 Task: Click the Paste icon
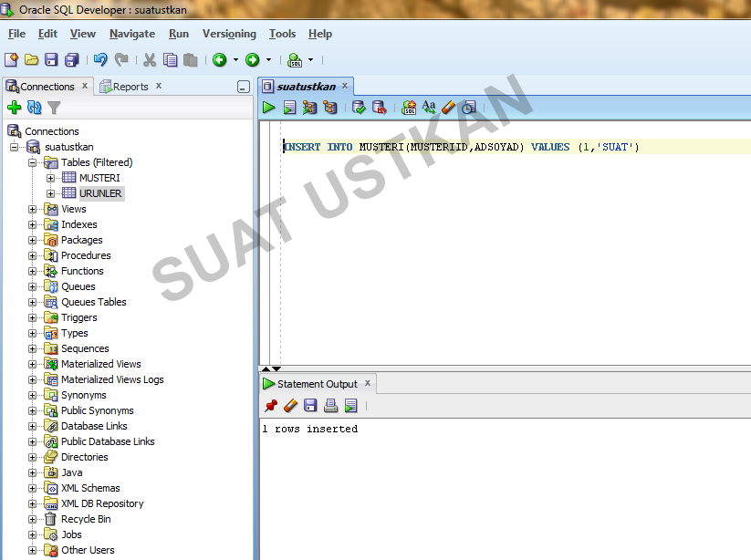click(191, 60)
